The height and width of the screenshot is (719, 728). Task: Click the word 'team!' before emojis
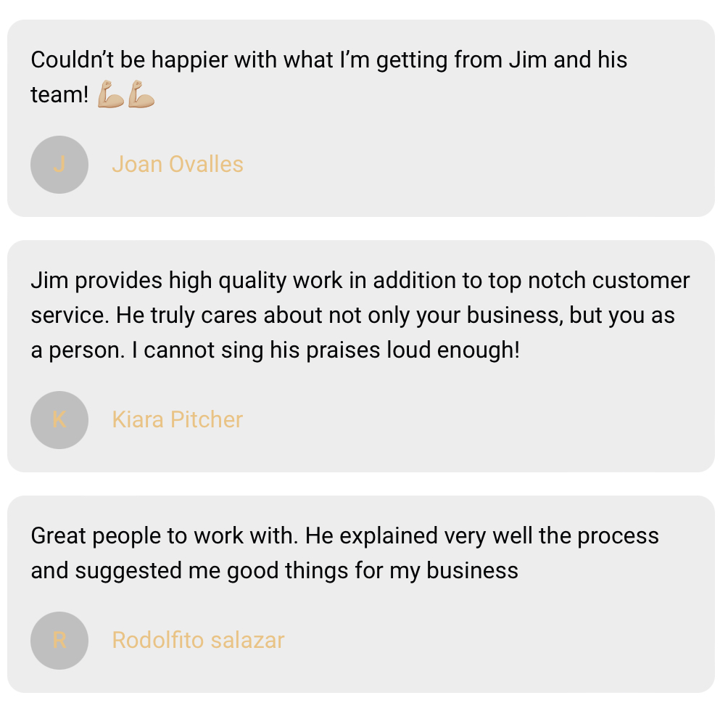[x=59, y=95]
